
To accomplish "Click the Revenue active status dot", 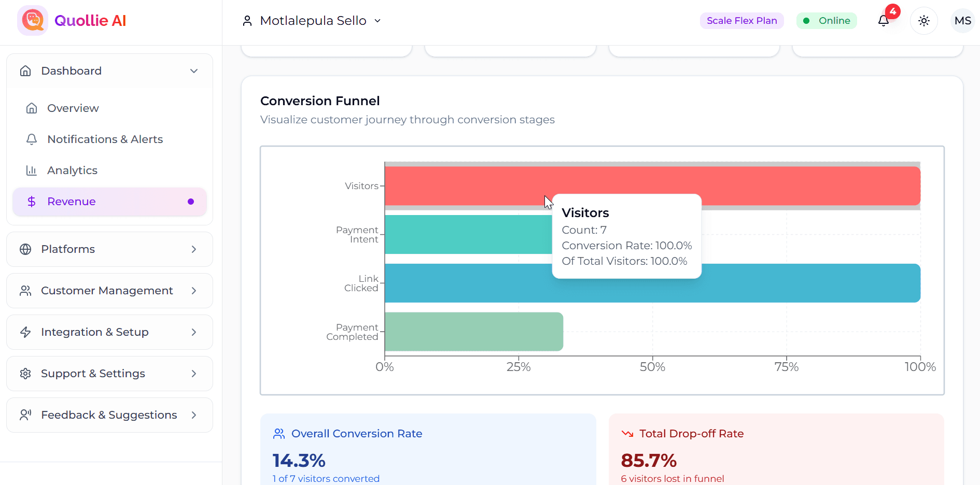I will (x=191, y=202).
